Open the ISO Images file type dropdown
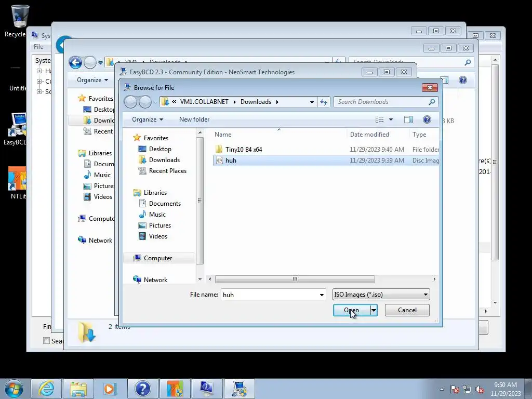 pyautogui.click(x=381, y=295)
